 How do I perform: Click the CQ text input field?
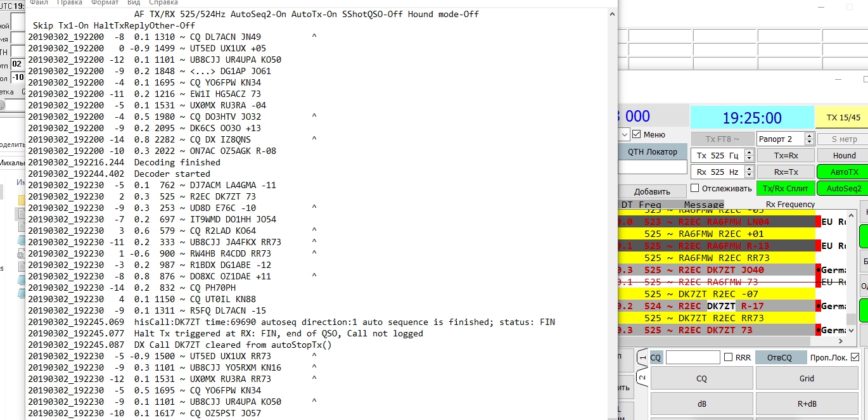click(692, 357)
